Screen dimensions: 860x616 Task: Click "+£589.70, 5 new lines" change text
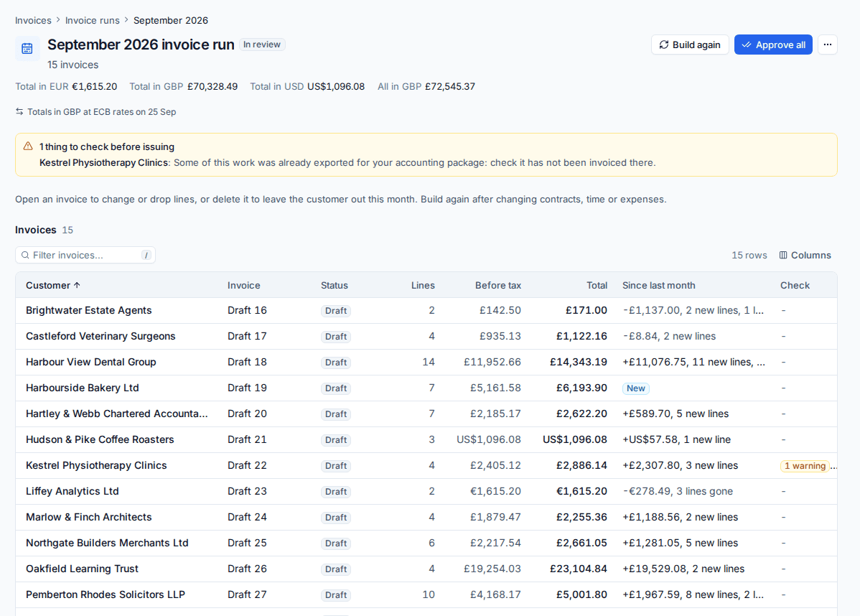pos(676,414)
